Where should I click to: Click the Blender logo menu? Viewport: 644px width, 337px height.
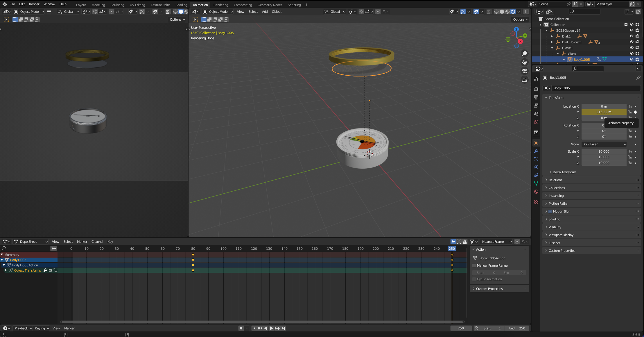click(4, 4)
